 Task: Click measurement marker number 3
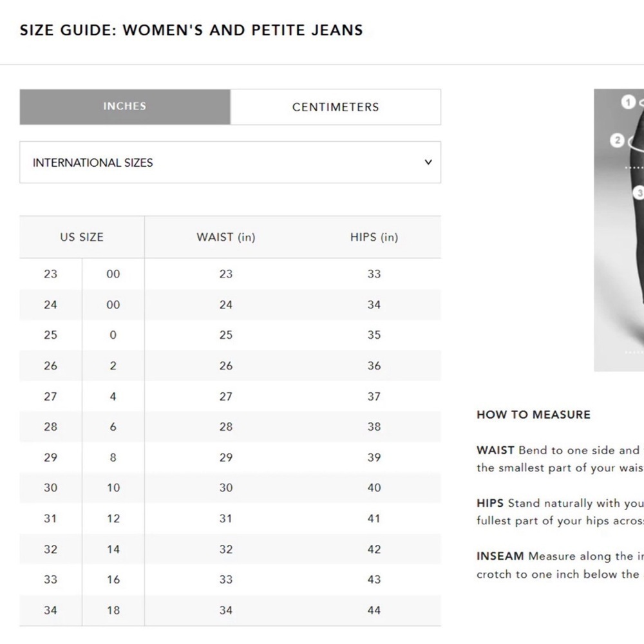[639, 193]
